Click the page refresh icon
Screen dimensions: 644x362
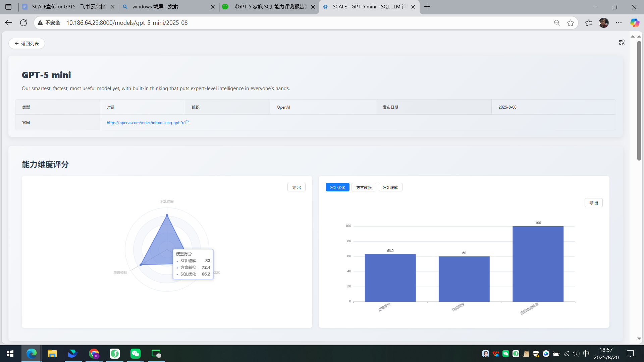pyautogui.click(x=23, y=23)
